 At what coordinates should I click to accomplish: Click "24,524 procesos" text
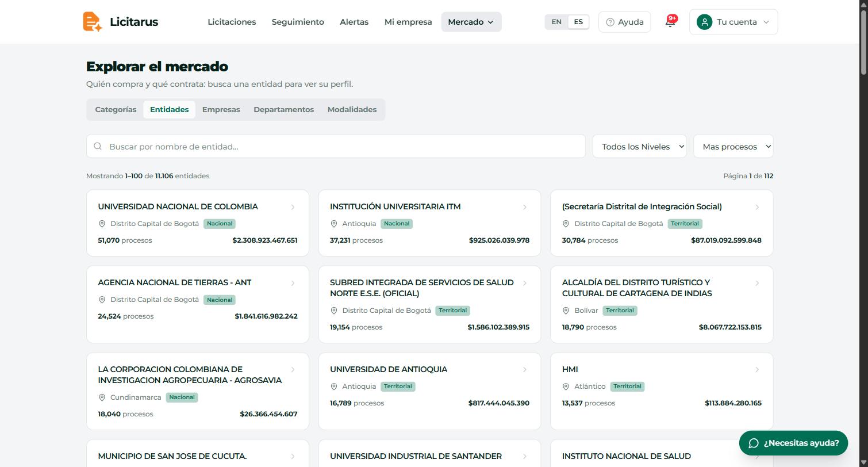click(126, 316)
